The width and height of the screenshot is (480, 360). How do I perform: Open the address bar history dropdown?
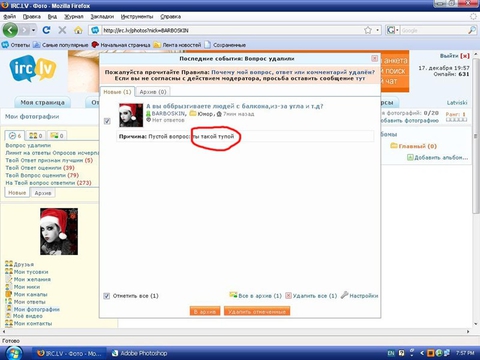(x=377, y=30)
